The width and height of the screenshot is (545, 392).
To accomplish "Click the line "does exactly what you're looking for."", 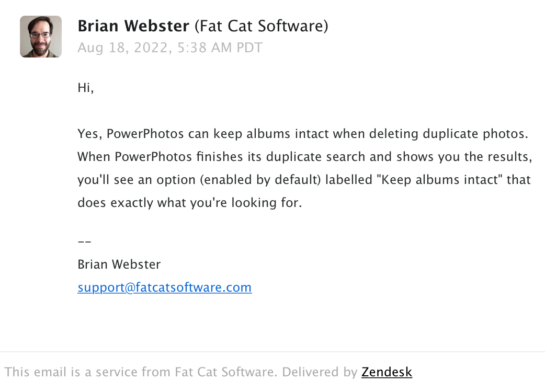I will coord(190,203).
